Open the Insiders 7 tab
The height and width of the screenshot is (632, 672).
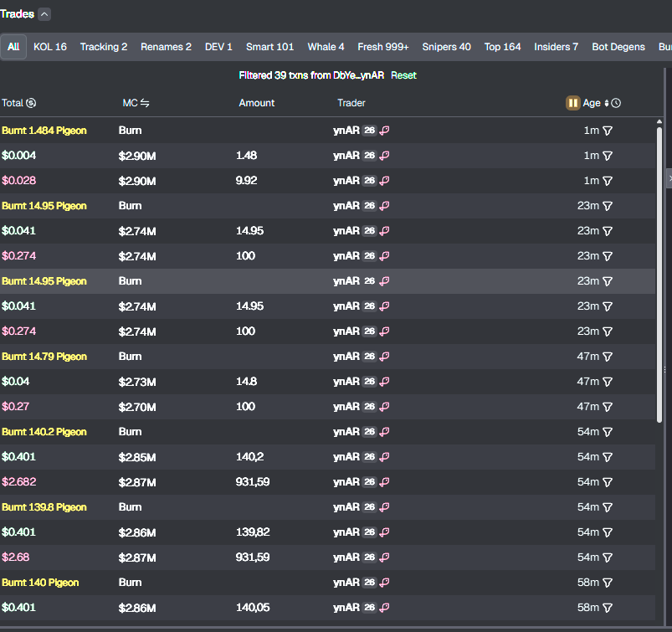click(556, 47)
